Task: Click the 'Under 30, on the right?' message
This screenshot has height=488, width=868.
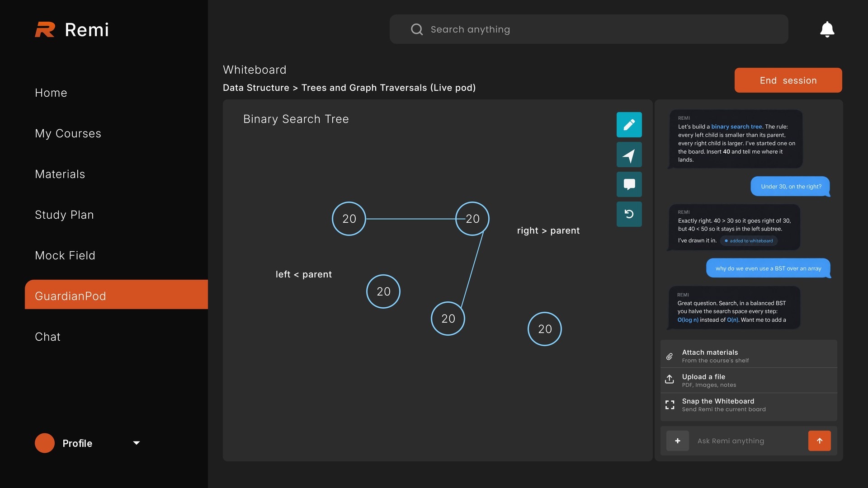Action: [791, 186]
